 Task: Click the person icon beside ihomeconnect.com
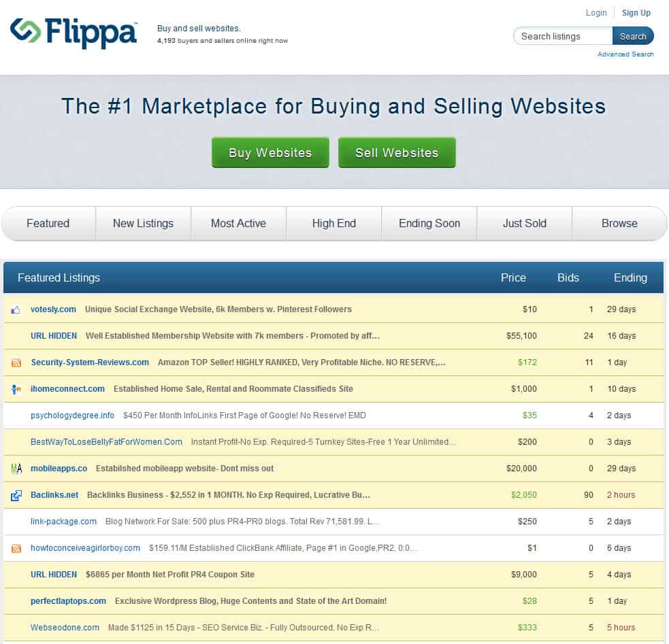coord(16,390)
